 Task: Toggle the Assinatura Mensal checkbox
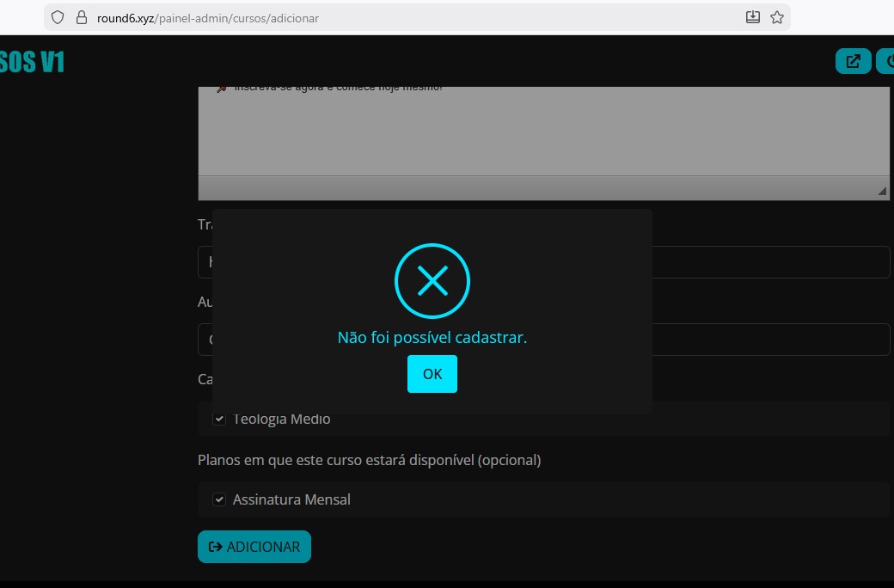[x=219, y=499]
